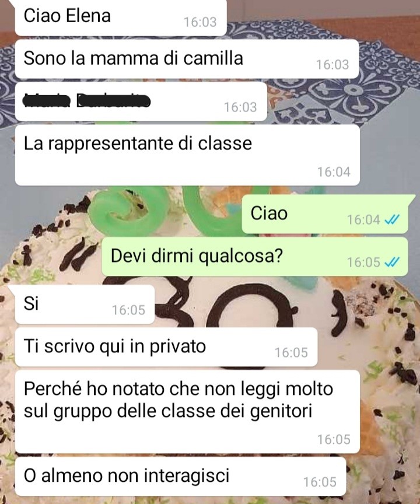Select the "Sono la mamma di camilla" message
Screen dimensions: 420x504
(187, 59)
